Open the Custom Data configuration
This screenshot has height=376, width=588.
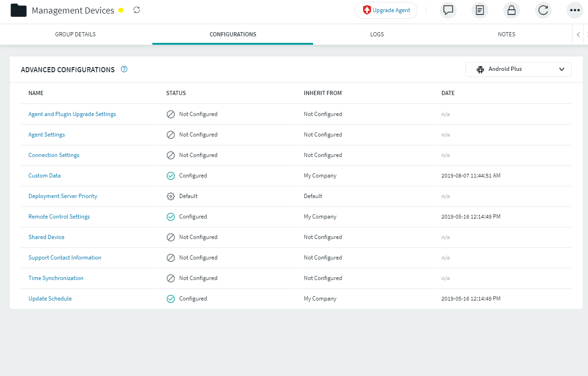tap(44, 176)
